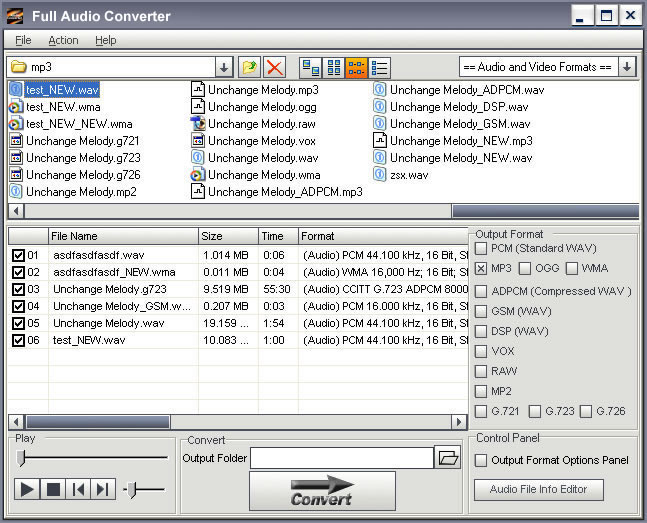Skip to next track
Image resolution: width=647 pixels, height=523 pixels.
[103, 490]
